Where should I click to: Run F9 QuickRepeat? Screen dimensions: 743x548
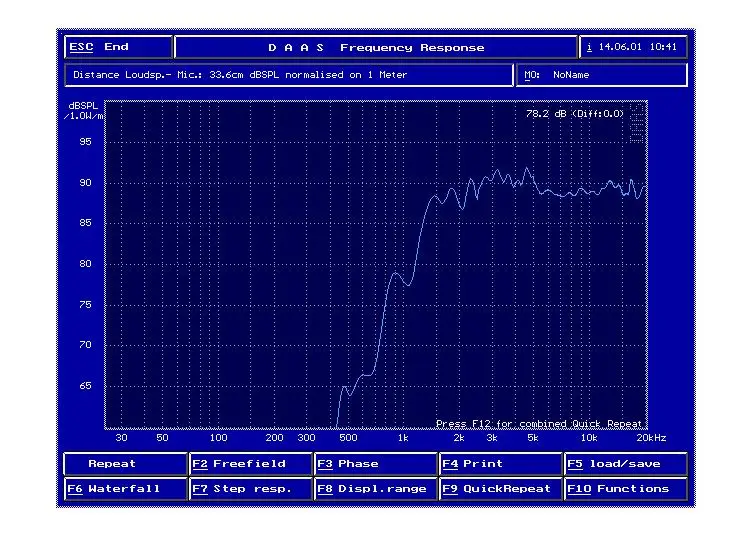pos(501,489)
